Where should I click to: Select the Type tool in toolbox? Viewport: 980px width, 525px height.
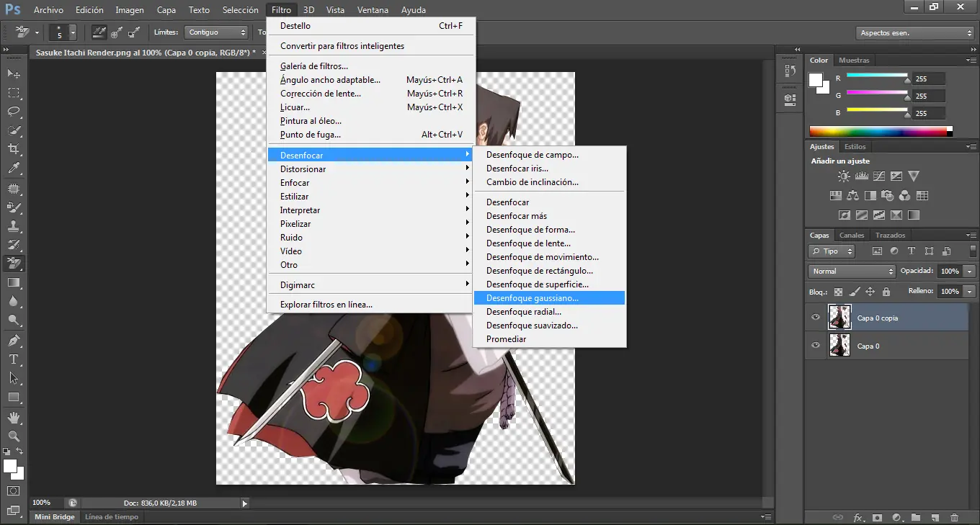14,359
